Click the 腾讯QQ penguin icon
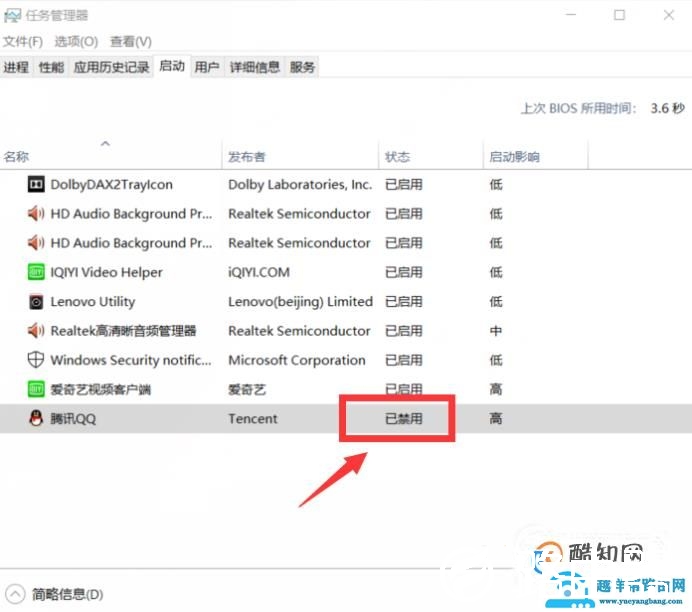 pyautogui.click(x=36, y=418)
